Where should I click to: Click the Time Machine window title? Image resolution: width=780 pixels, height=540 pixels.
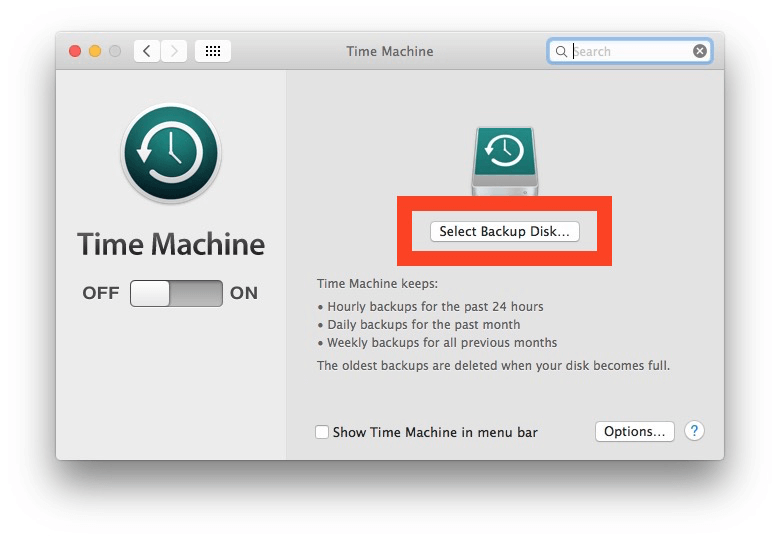tap(388, 51)
